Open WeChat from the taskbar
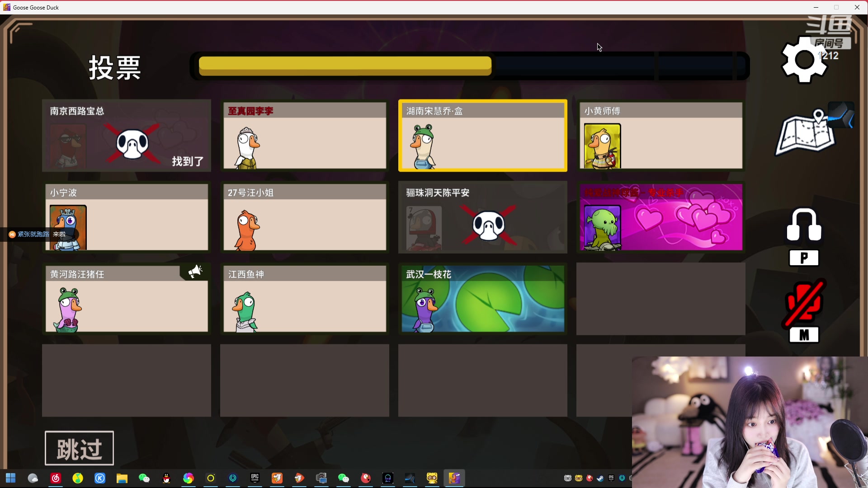The height and width of the screenshot is (488, 868). coord(144,478)
